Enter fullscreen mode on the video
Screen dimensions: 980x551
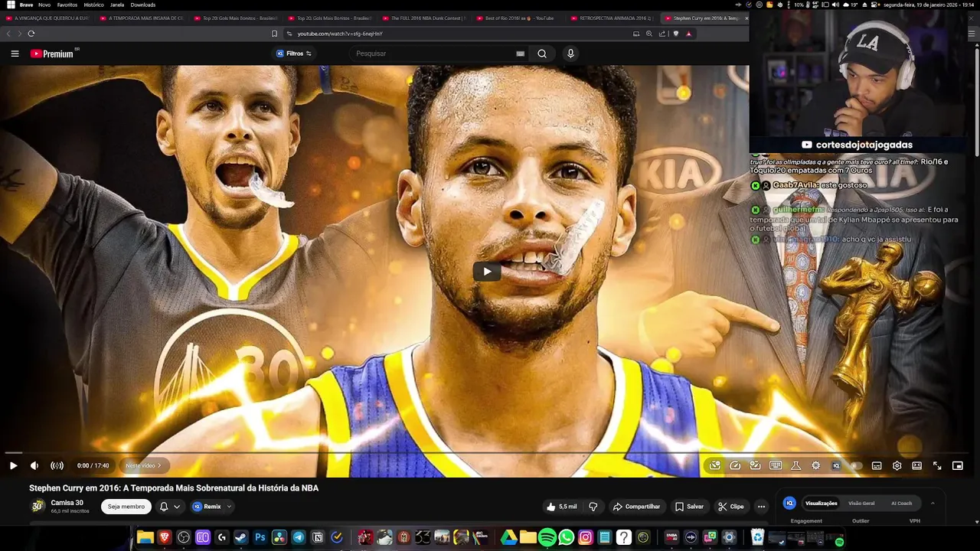pyautogui.click(x=937, y=465)
